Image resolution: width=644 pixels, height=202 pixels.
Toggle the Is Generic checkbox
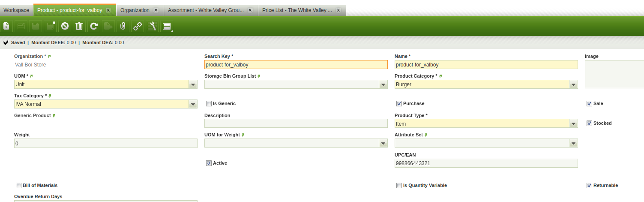209,103
